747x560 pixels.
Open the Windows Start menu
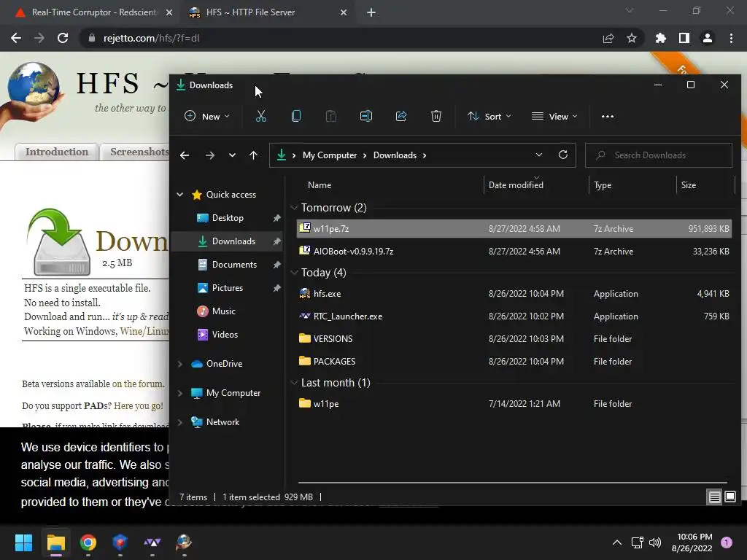pyautogui.click(x=23, y=542)
